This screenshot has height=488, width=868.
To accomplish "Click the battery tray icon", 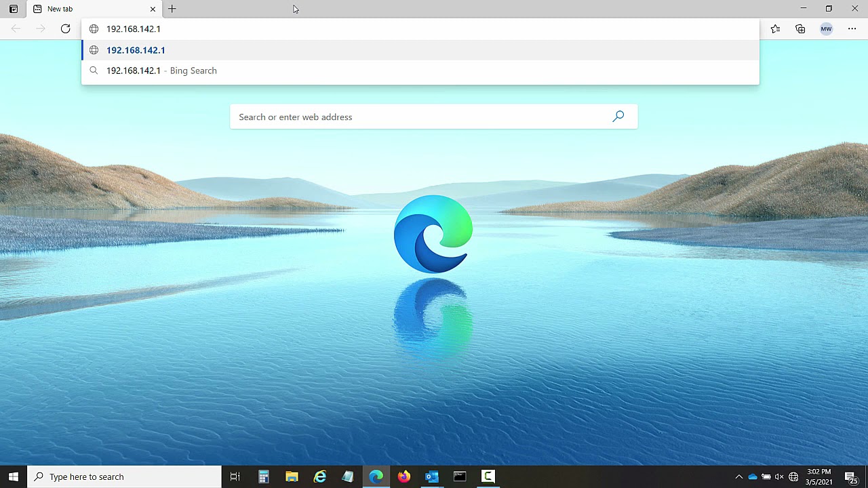I will click(x=766, y=476).
